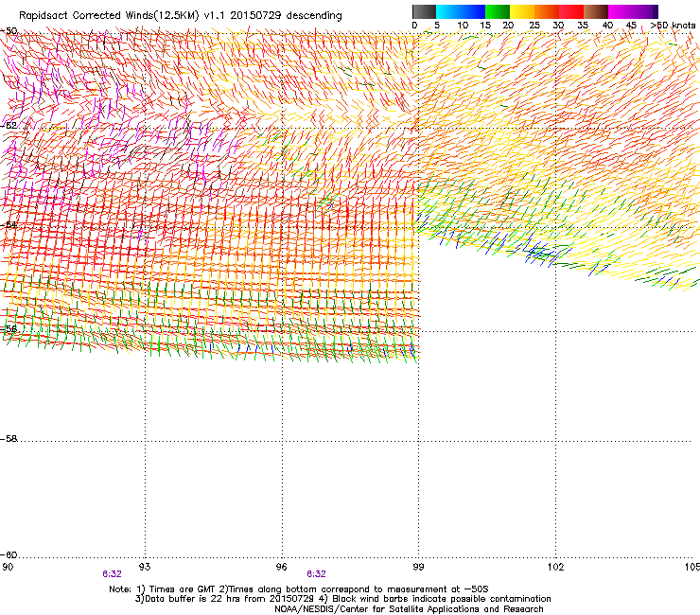Click the orange 25-30 knots legend swatch
The image size is (700, 615).
point(547,11)
